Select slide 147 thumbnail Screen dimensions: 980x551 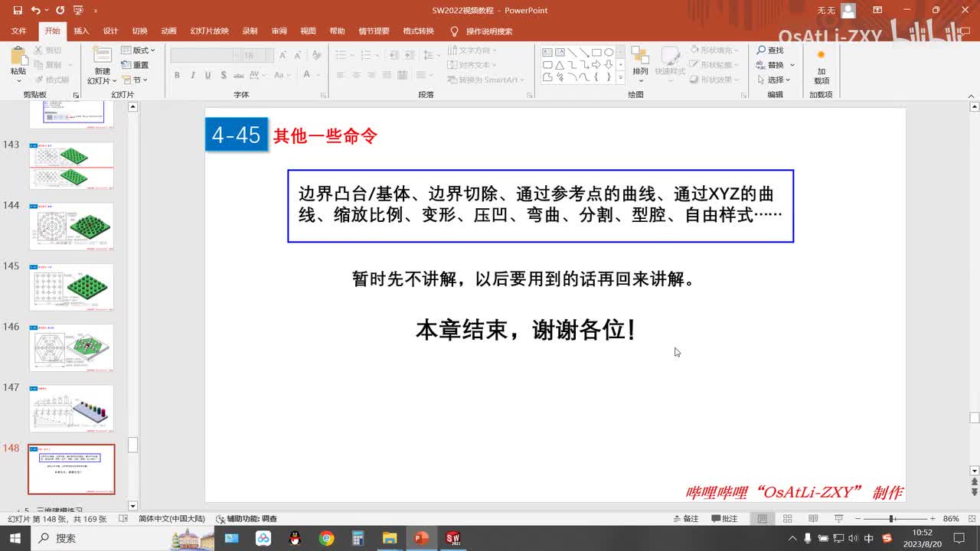71,409
